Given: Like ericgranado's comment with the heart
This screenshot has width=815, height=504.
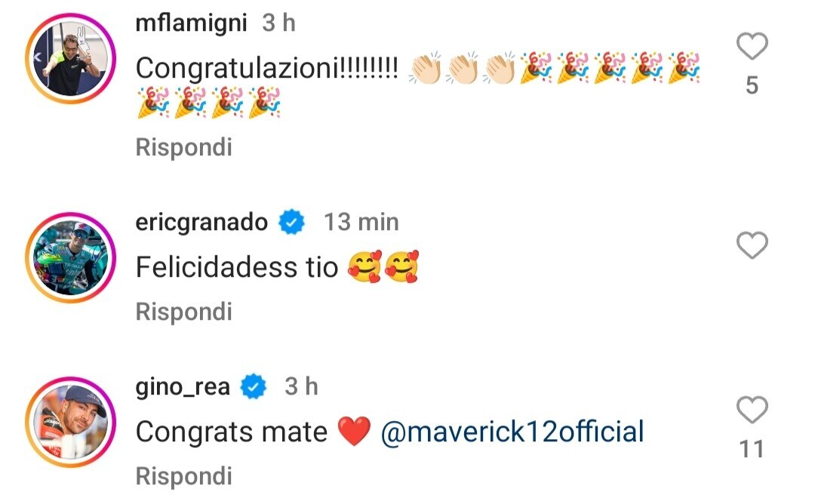Looking at the screenshot, I should click(x=751, y=245).
